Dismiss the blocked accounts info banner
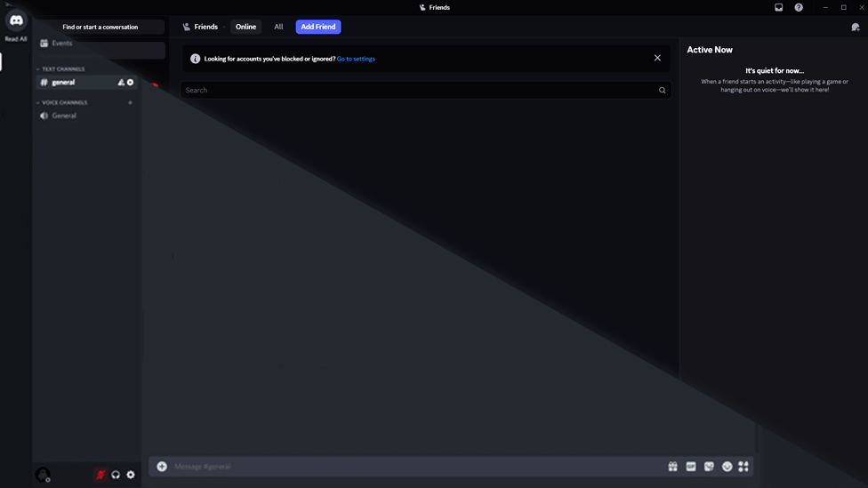 657,58
